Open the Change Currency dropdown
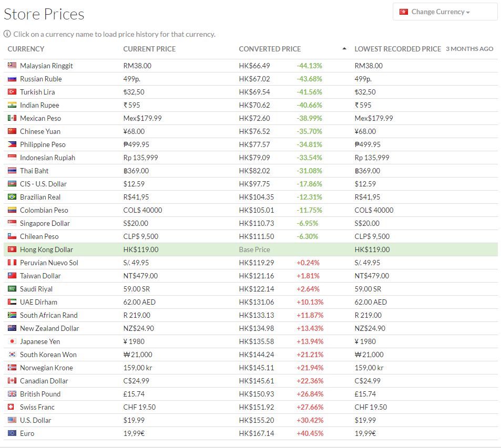 click(445, 12)
